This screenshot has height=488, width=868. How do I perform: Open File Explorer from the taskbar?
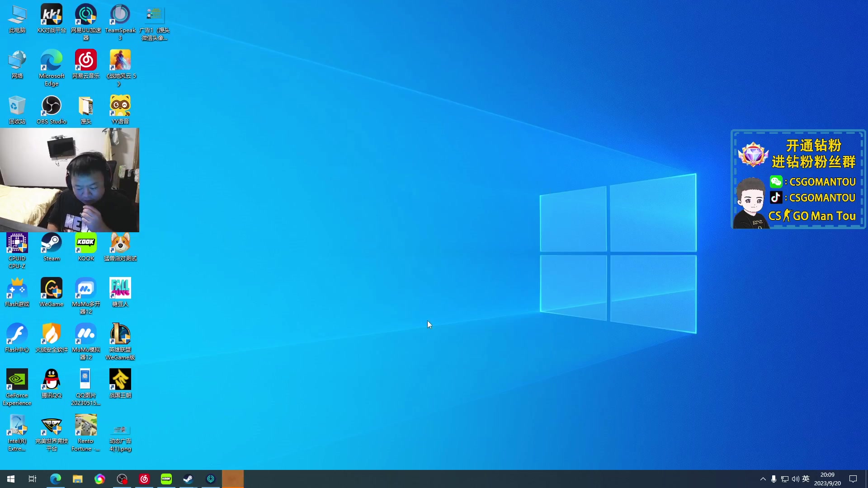[x=78, y=479]
